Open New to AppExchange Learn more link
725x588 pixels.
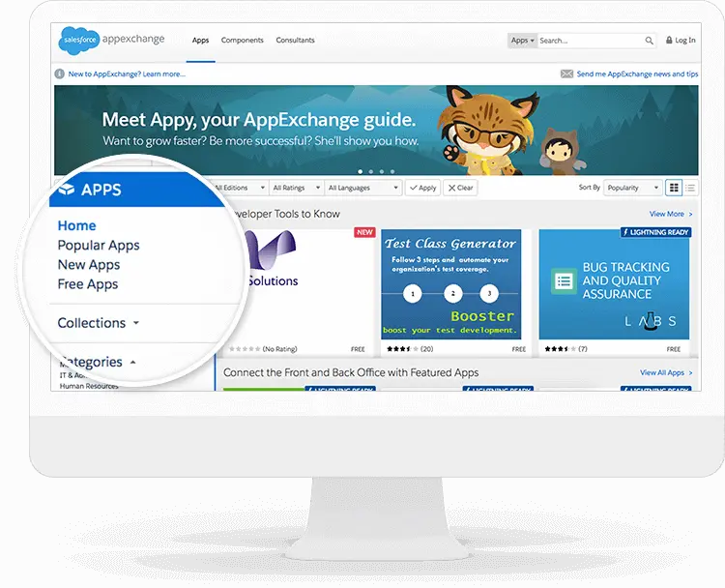pyautogui.click(x=127, y=74)
